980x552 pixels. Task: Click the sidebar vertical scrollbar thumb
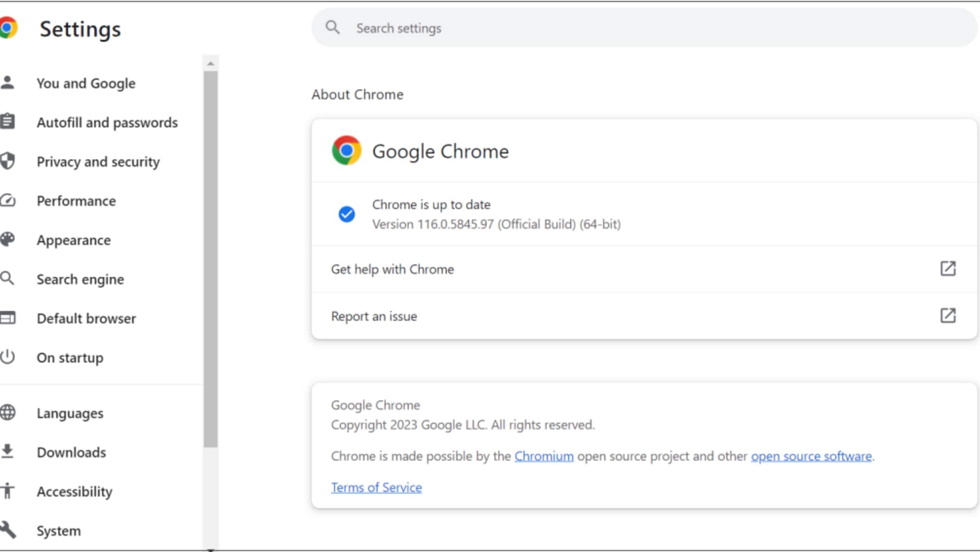[x=210, y=259]
